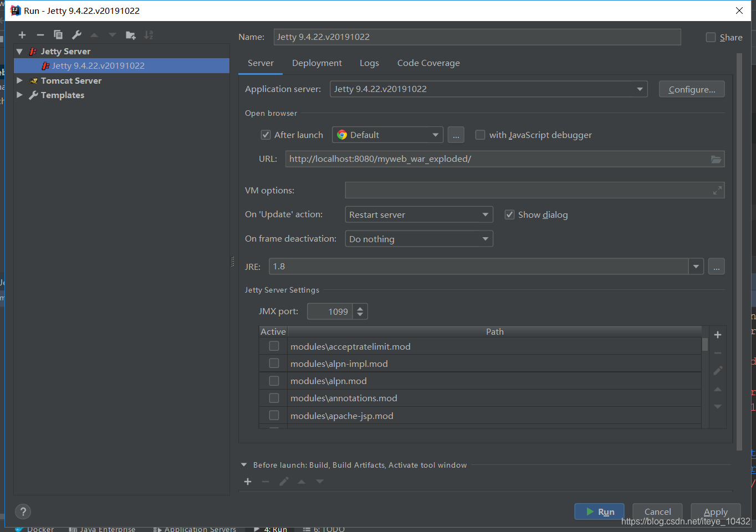Open the Application server dropdown
The height and width of the screenshot is (532, 756).
(489, 89)
